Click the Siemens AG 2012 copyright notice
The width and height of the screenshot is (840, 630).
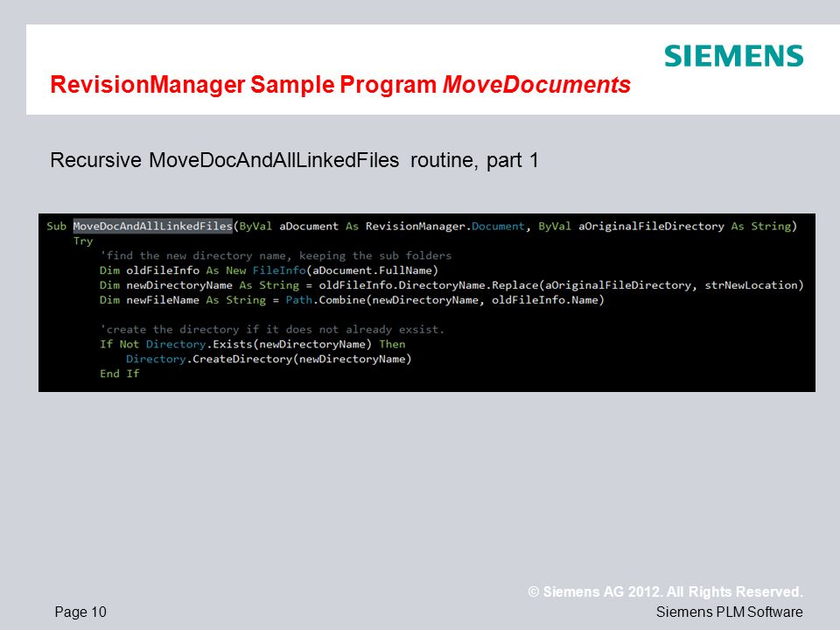(x=665, y=592)
